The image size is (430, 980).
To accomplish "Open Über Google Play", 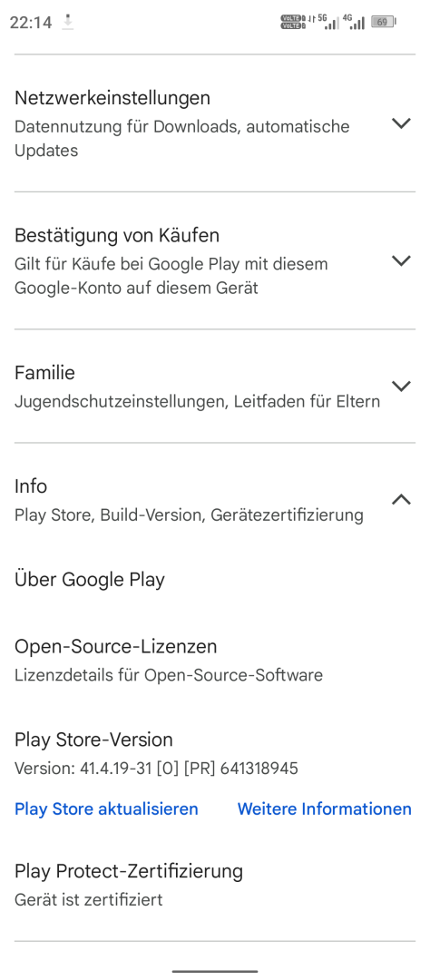I will 215,579.
